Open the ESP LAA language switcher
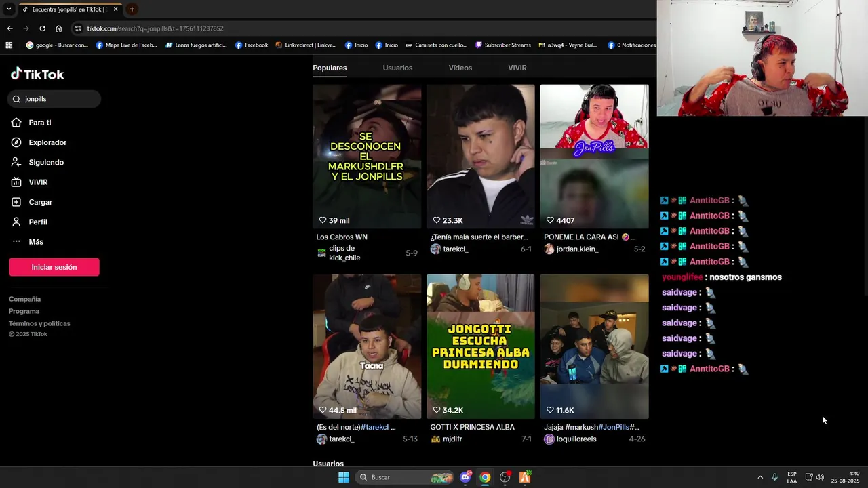This screenshot has height=488, width=868. click(x=792, y=477)
